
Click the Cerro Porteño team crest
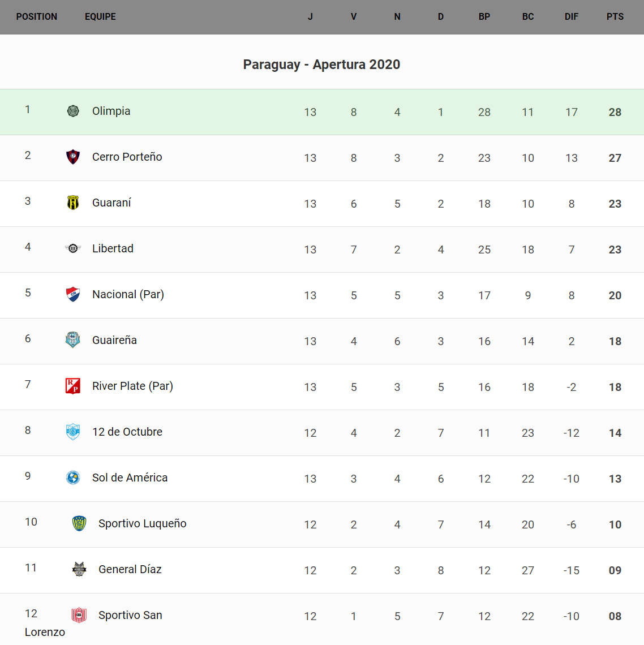click(x=73, y=157)
